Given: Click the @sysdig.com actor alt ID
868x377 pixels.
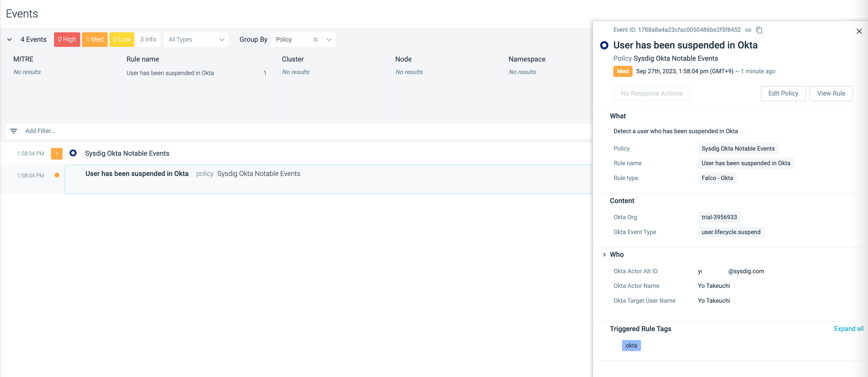Looking at the screenshot, I should 731,271.
